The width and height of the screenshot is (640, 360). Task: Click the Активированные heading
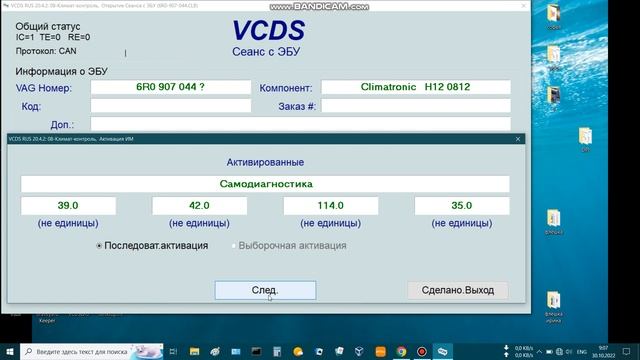265,162
